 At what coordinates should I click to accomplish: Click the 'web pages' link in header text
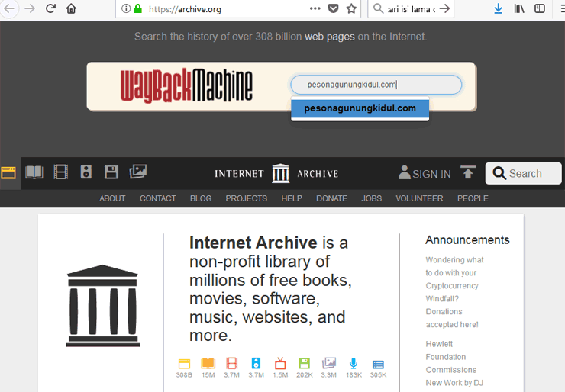coord(330,37)
